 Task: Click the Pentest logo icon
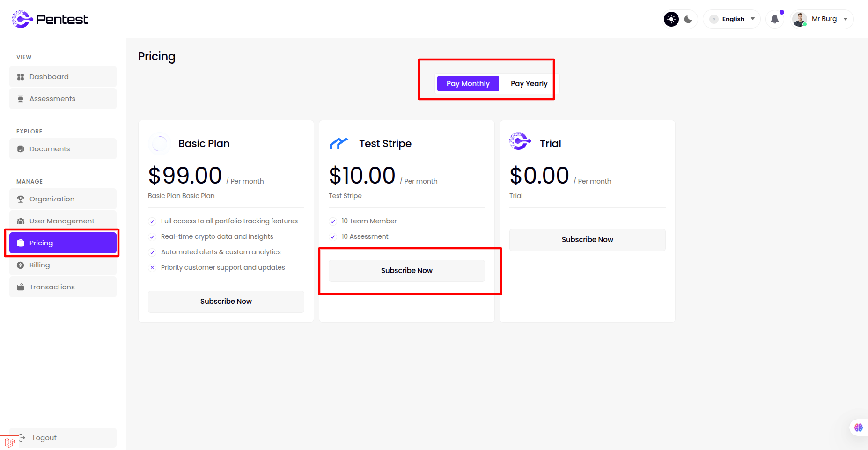pyautogui.click(x=22, y=19)
